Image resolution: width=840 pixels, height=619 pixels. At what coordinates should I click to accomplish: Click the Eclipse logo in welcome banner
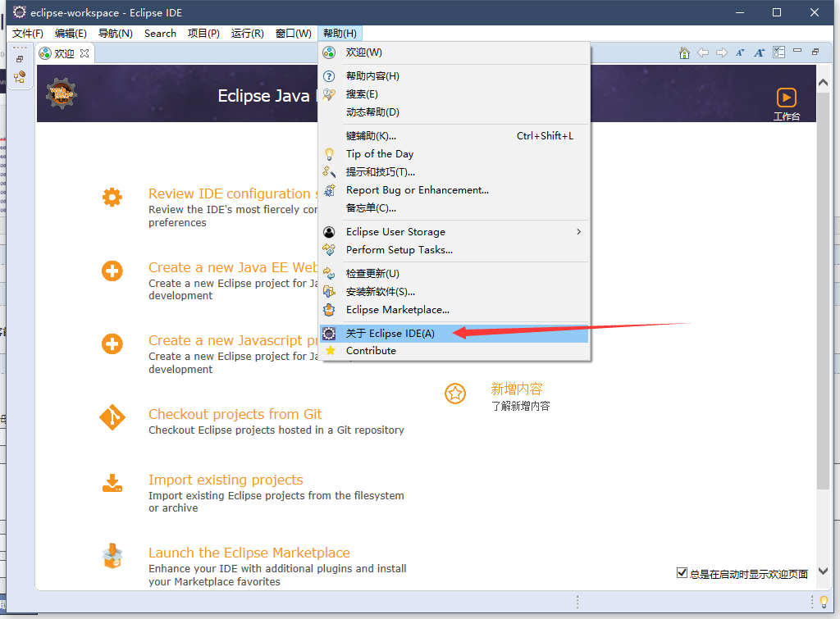[x=62, y=93]
